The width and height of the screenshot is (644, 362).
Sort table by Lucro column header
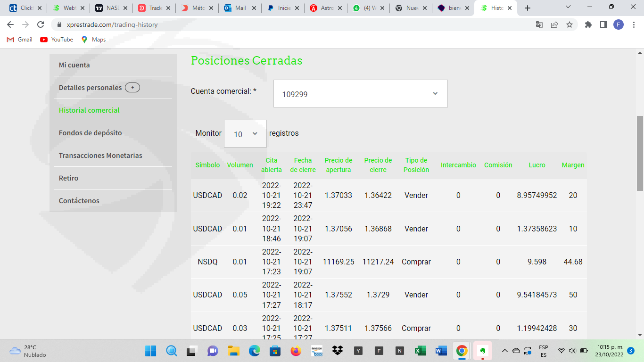coord(537,165)
